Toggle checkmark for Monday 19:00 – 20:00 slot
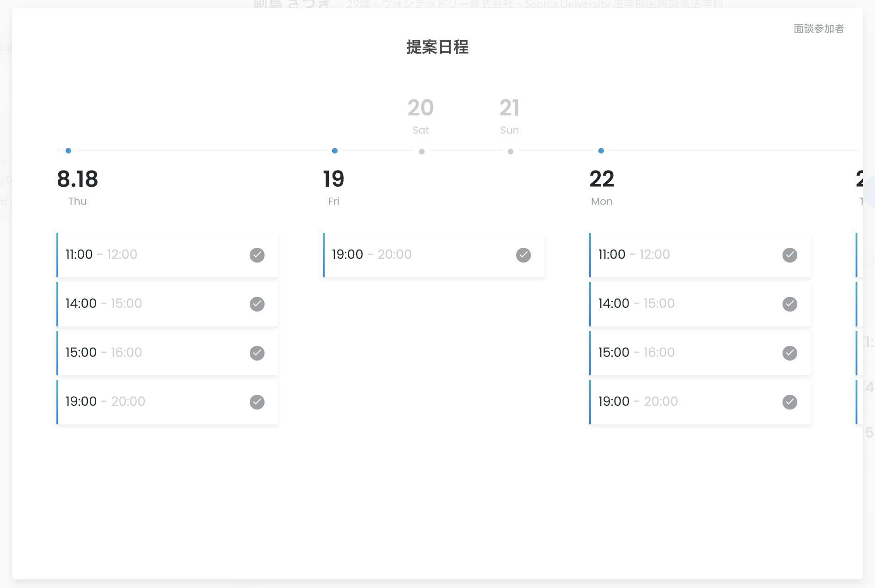 tap(790, 402)
